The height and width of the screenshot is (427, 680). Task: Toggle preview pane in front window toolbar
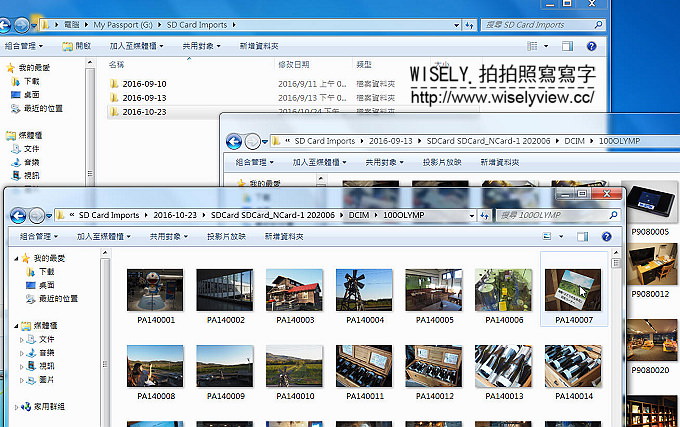click(x=582, y=236)
